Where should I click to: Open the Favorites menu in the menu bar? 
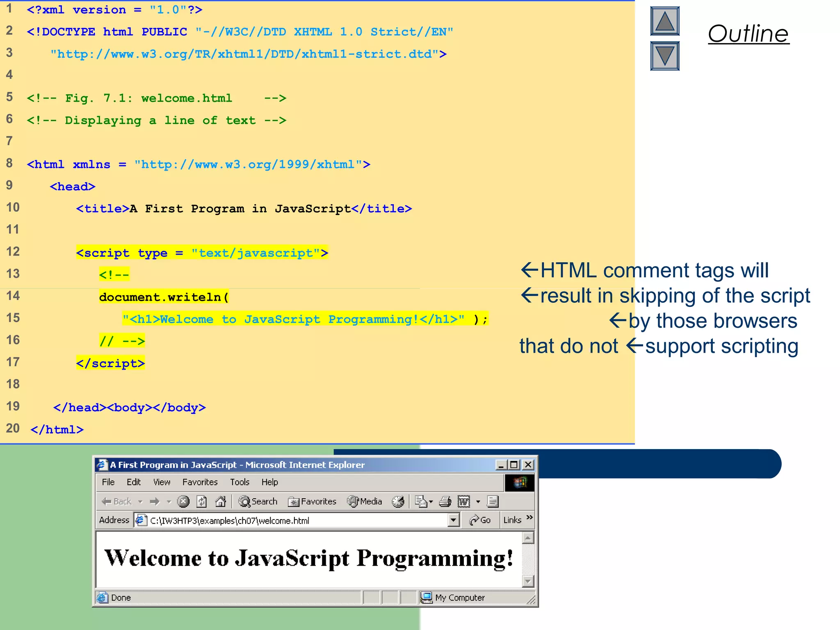click(x=200, y=482)
